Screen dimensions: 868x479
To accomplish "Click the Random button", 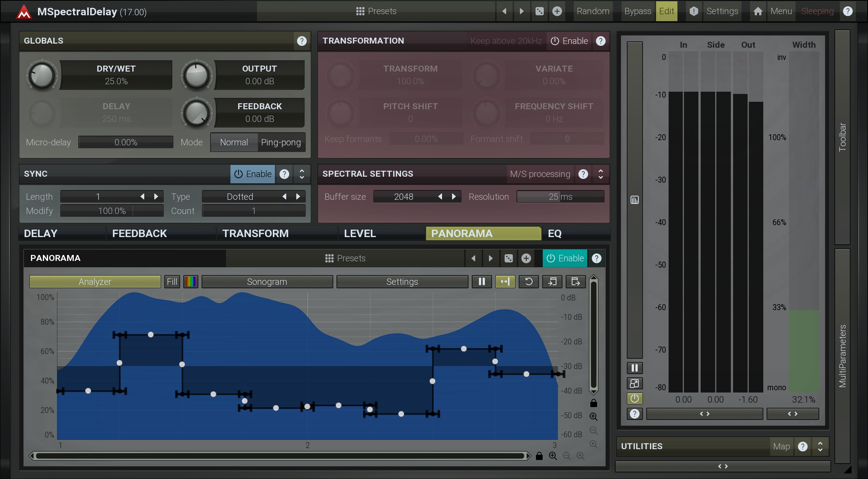I will [x=593, y=11].
